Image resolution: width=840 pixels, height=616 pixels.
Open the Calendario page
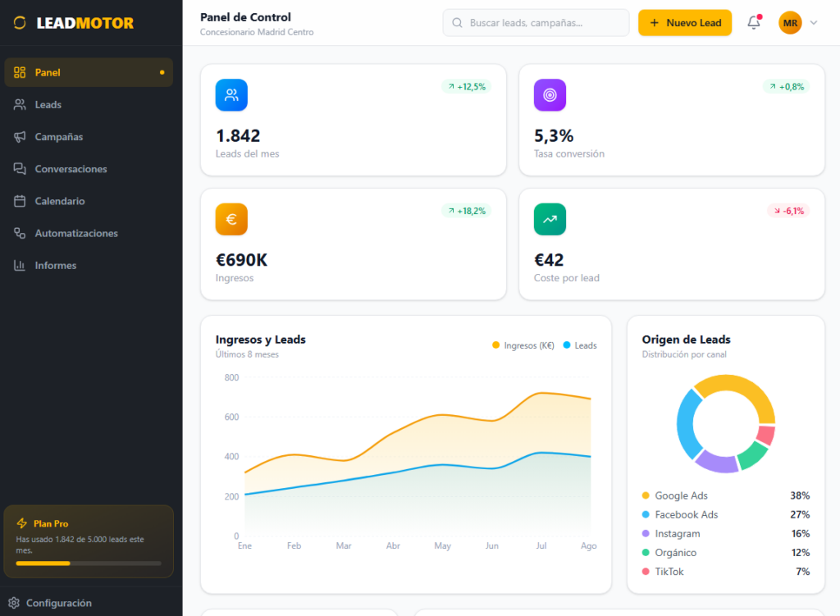89,201
